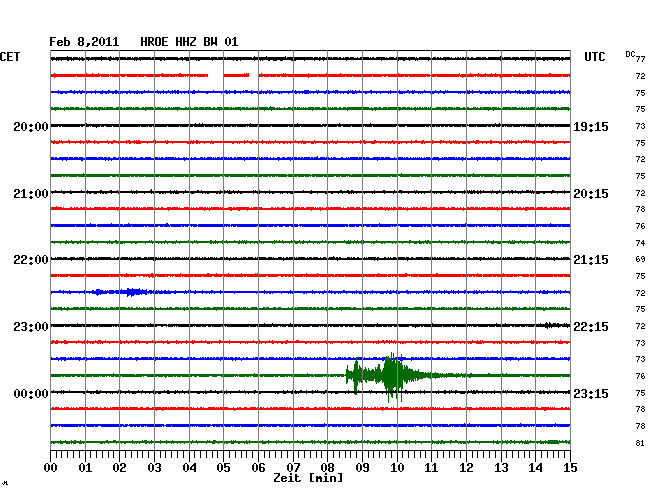Click the short isolated red trace segment between data gaps
The image size is (650, 494).
(236, 75)
